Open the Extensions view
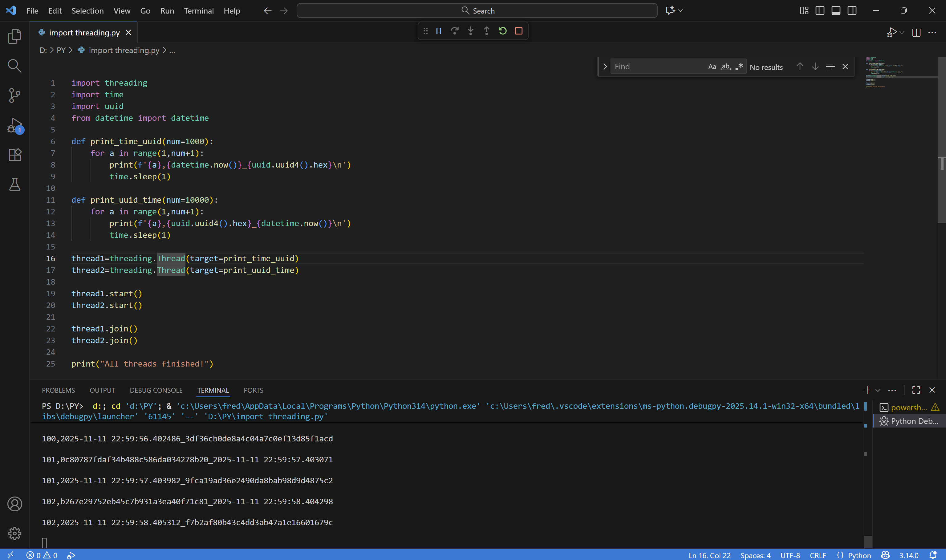 click(x=14, y=155)
